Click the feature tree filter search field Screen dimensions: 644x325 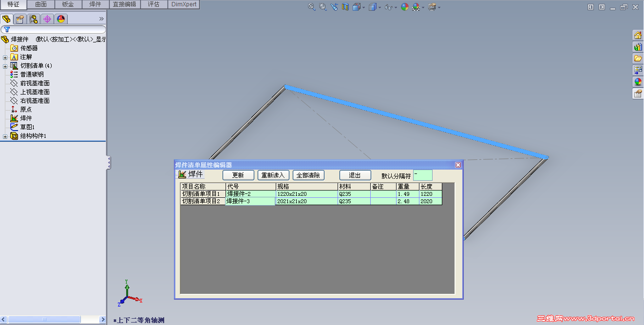point(53,30)
